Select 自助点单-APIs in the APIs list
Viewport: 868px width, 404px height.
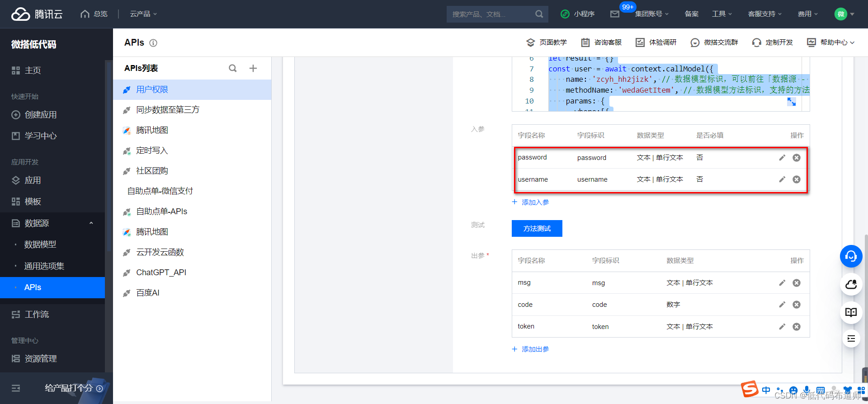point(192,211)
